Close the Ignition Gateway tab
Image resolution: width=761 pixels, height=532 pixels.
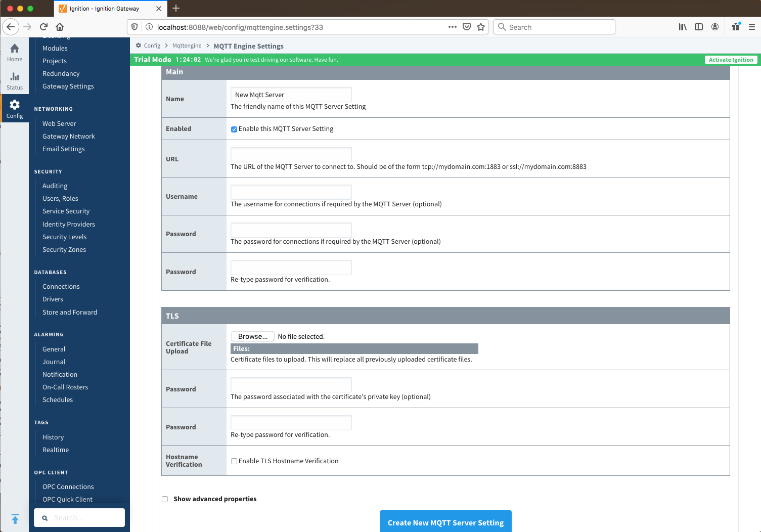159,9
